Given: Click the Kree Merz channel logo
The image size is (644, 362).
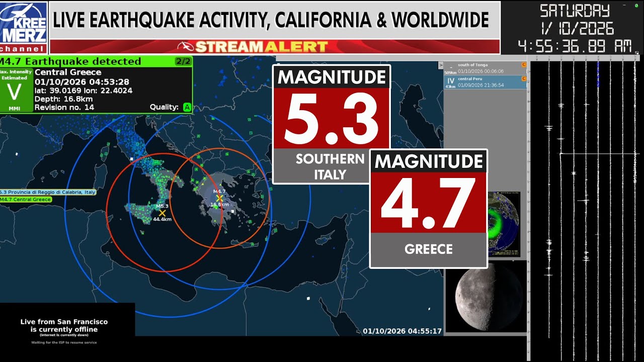Looking at the screenshot, I should (24, 27).
